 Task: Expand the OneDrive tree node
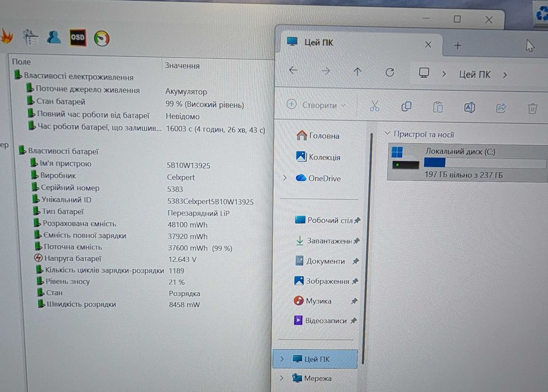coord(285,178)
